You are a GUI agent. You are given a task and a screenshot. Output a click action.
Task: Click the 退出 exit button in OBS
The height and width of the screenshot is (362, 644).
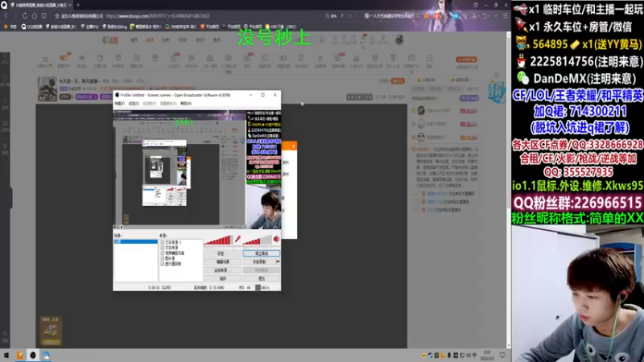tap(262, 278)
